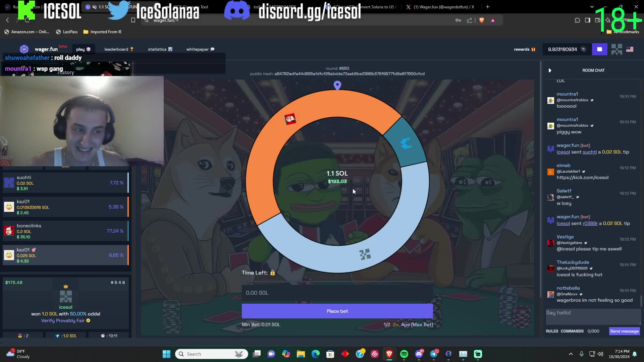Click the nottebella chat avatar

(x=550, y=294)
